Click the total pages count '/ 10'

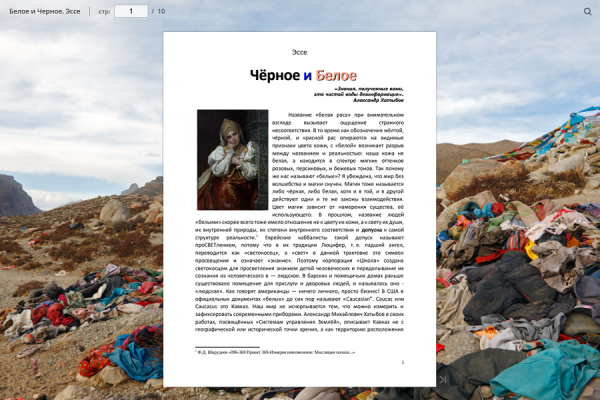[158, 11]
